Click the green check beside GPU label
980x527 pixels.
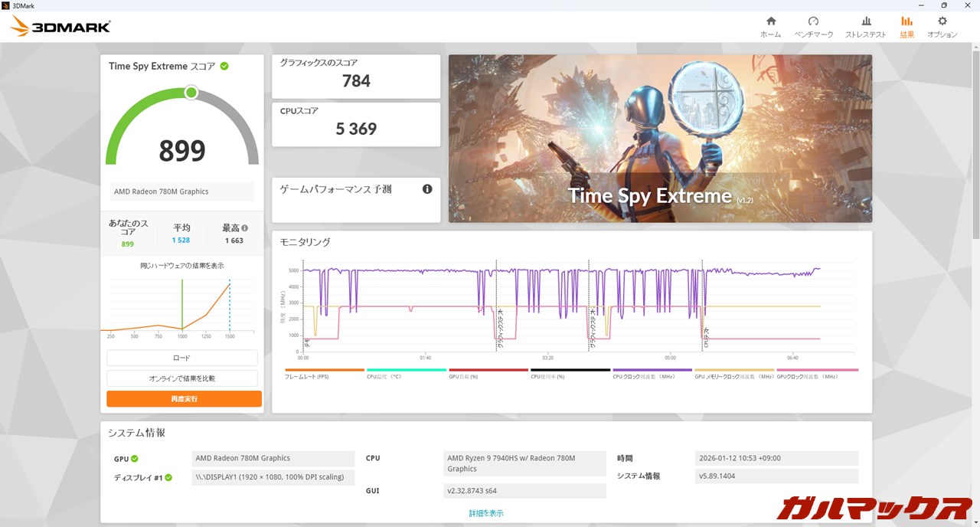135,459
